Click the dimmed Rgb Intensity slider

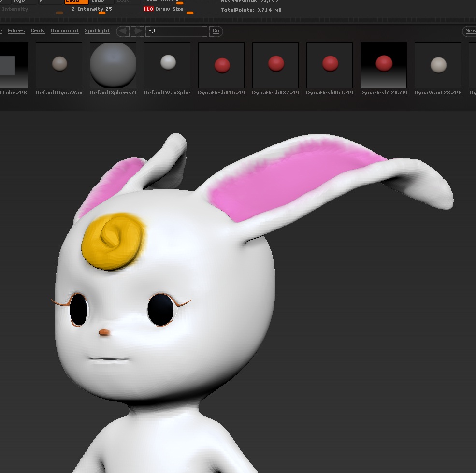pyautogui.click(x=31, y=10)
